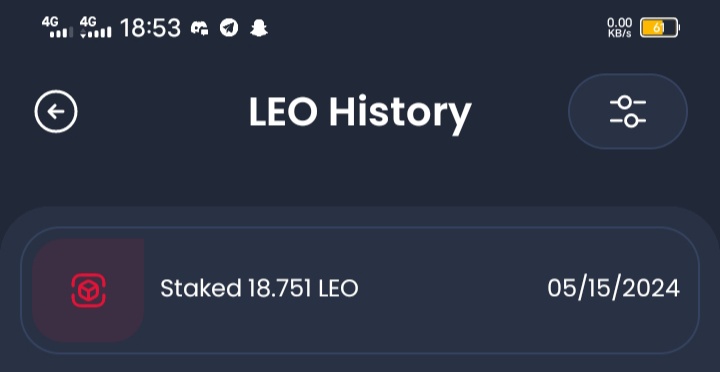Tap the second 4G signal with data arrows
Screen dimensions: 720x372
point(96,27)
